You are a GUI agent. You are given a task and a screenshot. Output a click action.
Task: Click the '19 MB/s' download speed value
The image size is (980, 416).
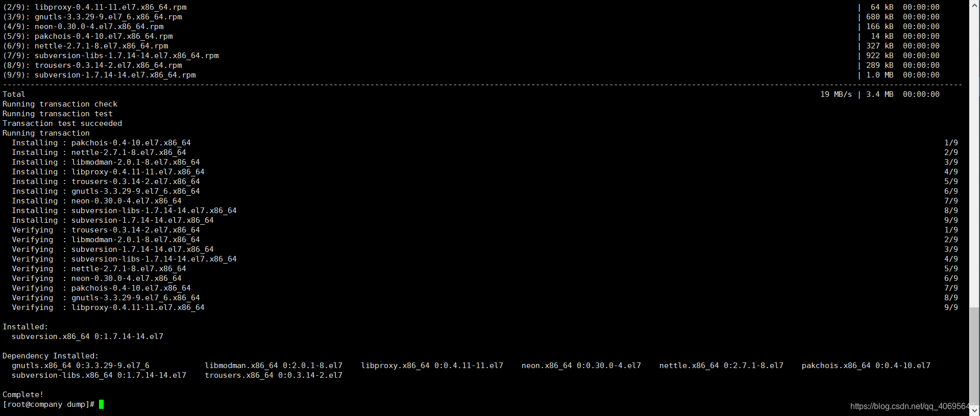(x=836, y=94)
